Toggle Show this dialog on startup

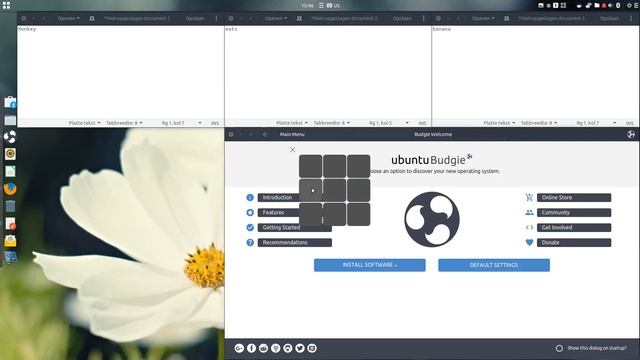click(x=559, y=348)
